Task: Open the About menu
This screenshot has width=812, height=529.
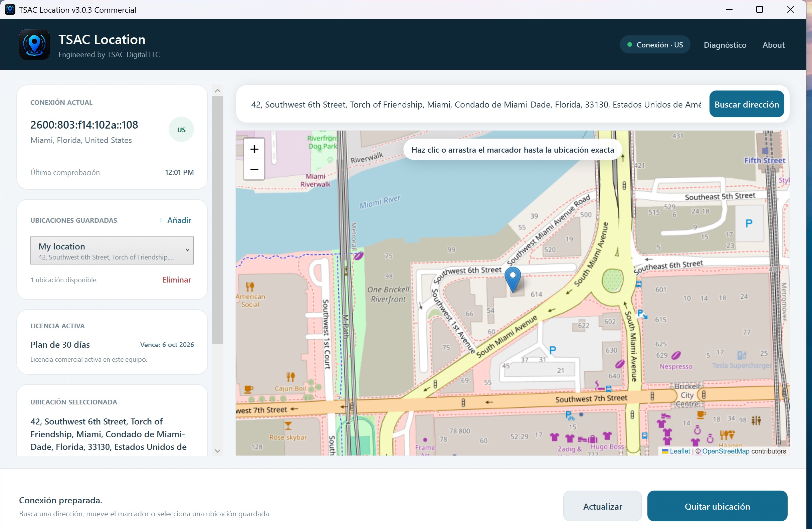Action: click(774, 45)
